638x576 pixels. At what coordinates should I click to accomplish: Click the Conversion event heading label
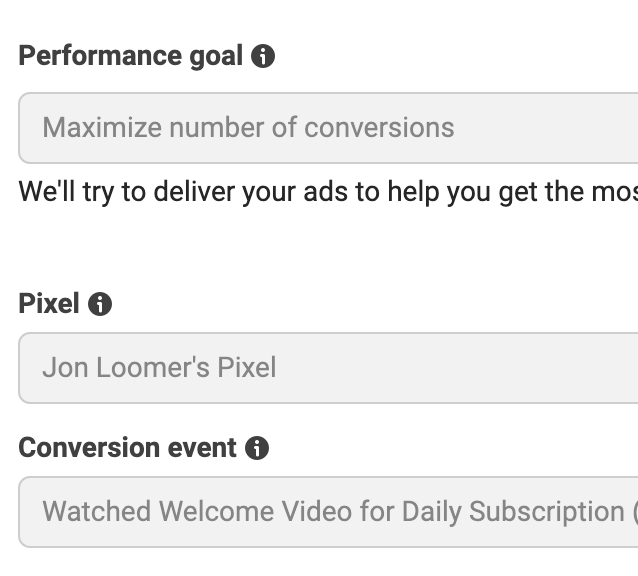[127, 448]
